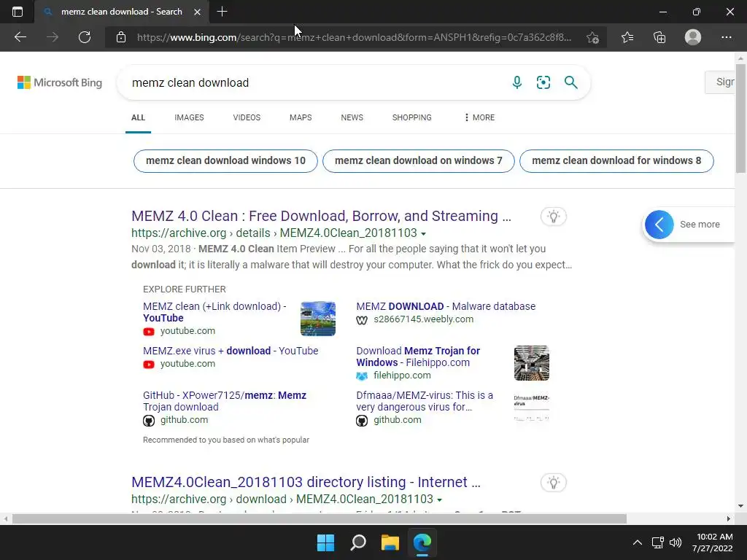Add this page to favorites with the star-plus icon

(592, 37)
